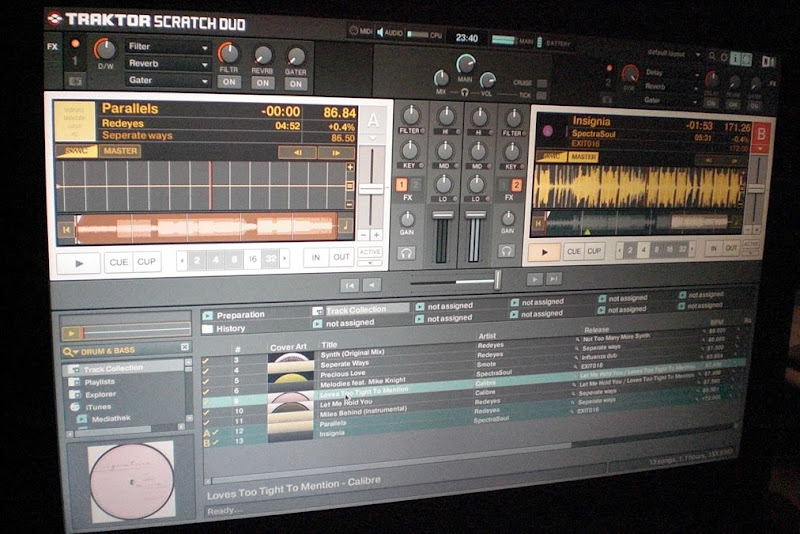Open the Gater effect dropdown in FX 1
The image size is (800, 534).
(x=168, y=81)
